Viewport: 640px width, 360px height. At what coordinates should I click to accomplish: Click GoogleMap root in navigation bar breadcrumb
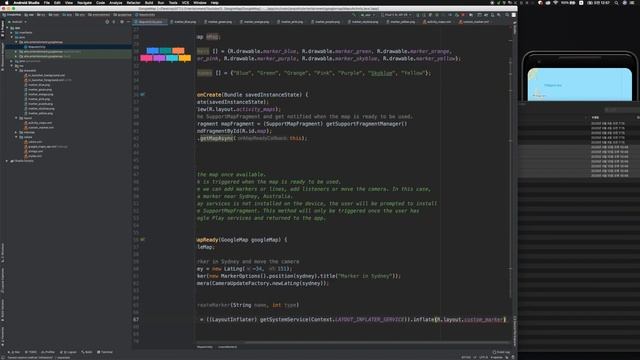pos(11,15)
